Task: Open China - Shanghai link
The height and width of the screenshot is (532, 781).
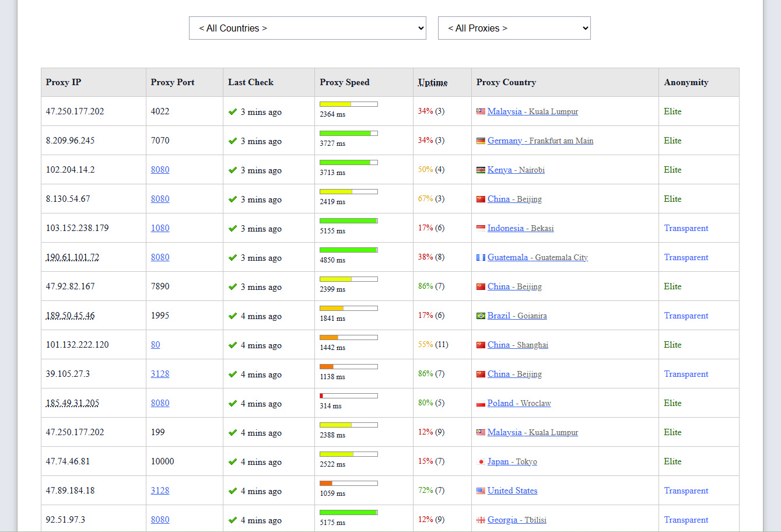Action: pos(518,345)
